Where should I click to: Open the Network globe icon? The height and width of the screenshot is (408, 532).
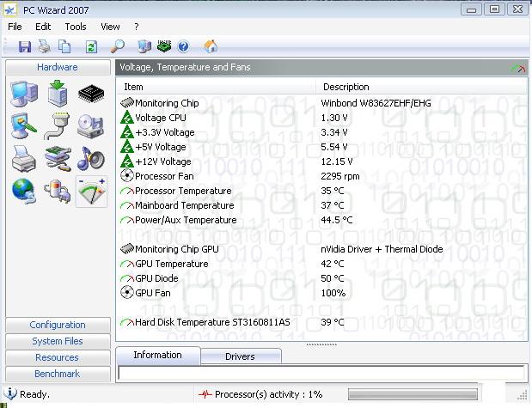(24, 192)
